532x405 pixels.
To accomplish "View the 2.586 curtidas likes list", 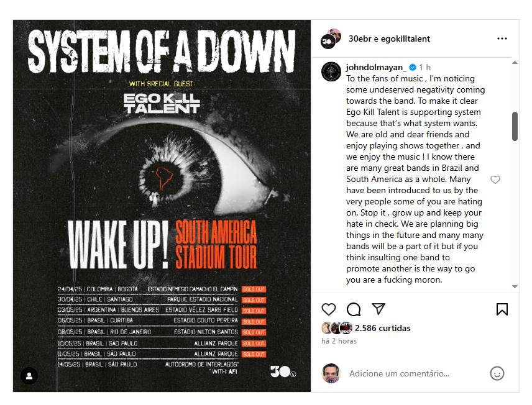I will tap(383, 328).
